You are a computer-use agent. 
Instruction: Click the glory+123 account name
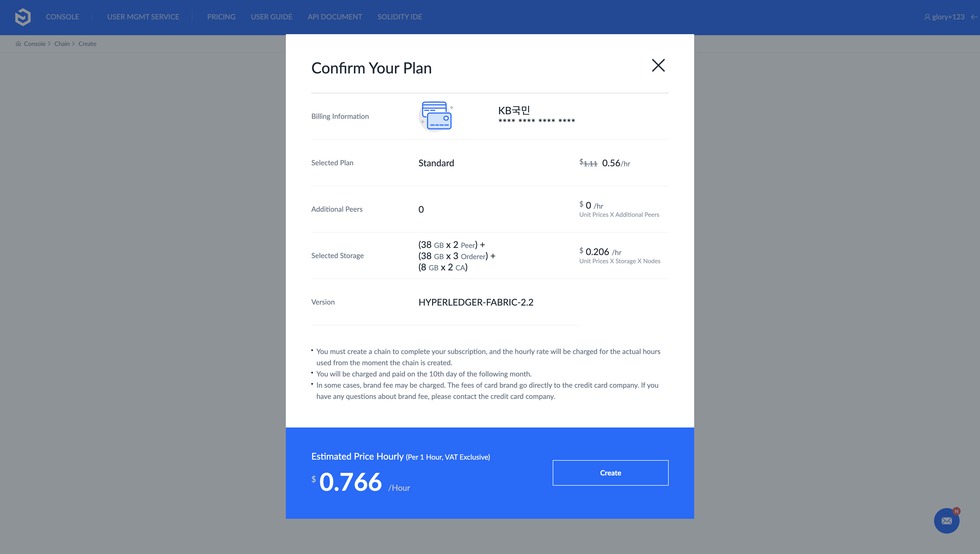point(948,17)
